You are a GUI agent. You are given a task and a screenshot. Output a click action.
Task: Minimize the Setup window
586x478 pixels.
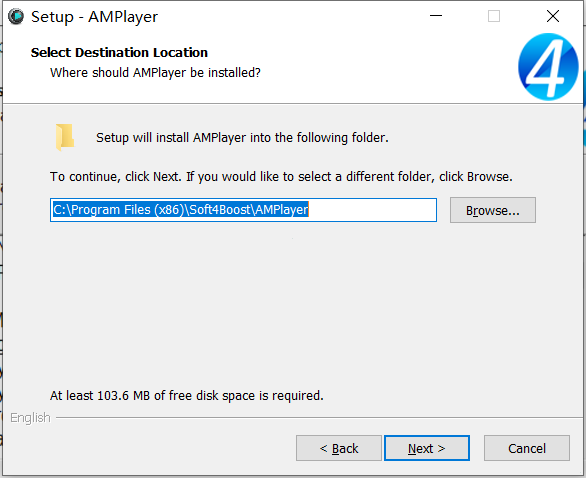pos(436,16)
